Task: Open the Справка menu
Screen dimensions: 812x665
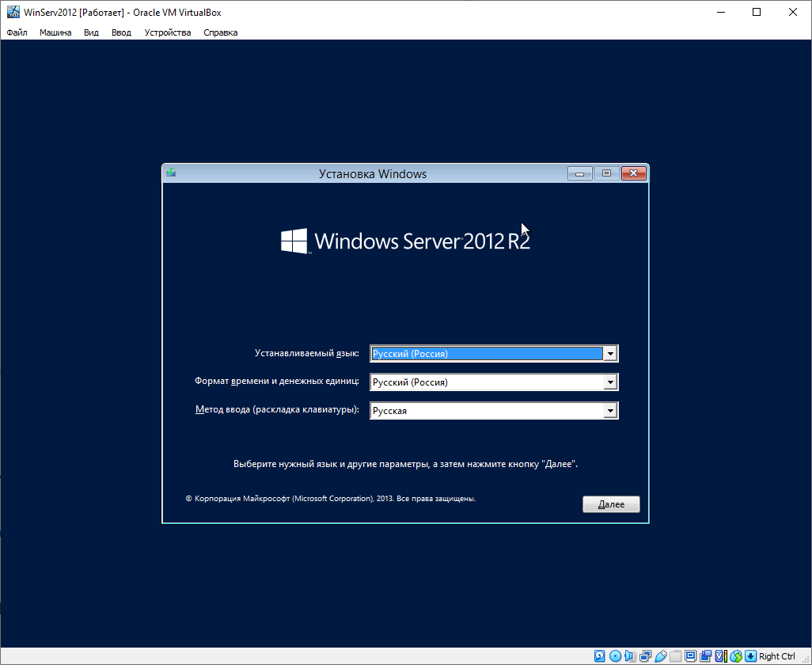Action: 221,32
